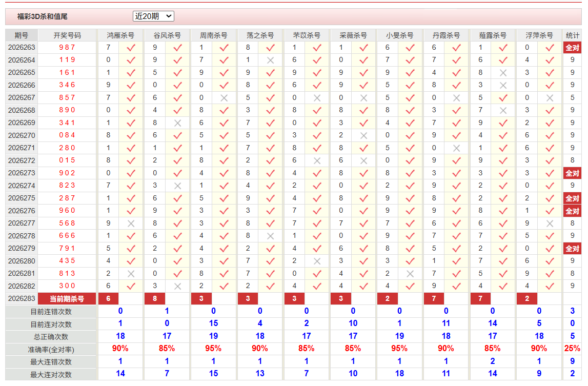Click the 福彩3D杀和值尾 title
Viewport: 588px width, 386px height.
click(43, 16)
